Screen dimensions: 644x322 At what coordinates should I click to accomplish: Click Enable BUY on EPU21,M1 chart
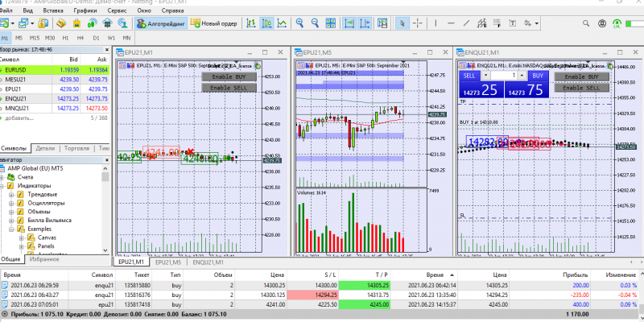click(229, 76)
